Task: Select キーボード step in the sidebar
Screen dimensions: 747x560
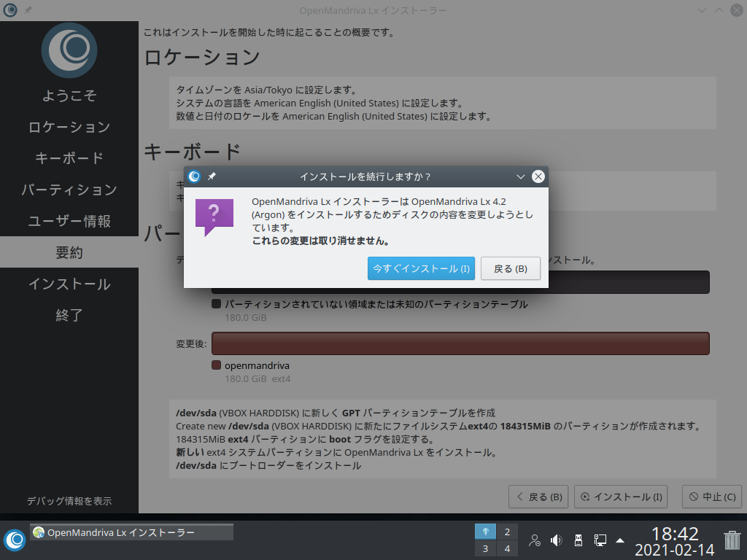Action: coord(69,158)
